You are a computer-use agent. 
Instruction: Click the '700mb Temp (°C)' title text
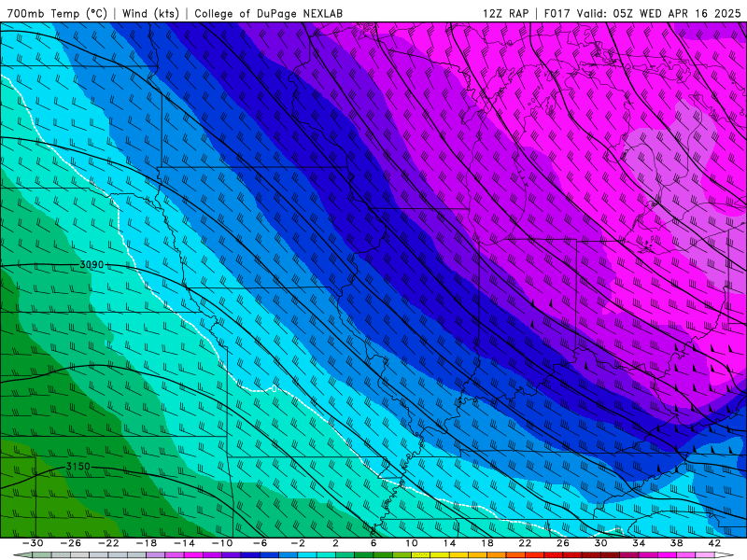pos(57,13)
